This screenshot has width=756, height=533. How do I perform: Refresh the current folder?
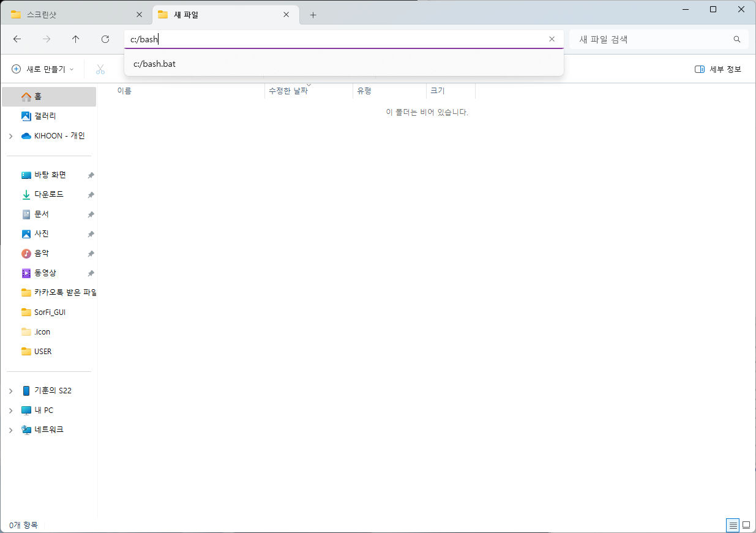pos(105,39)
